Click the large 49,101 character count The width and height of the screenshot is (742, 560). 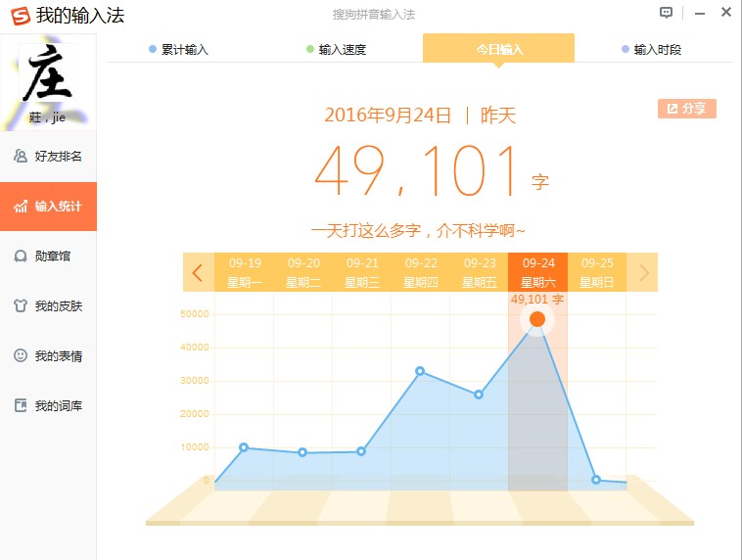(417, 170)
